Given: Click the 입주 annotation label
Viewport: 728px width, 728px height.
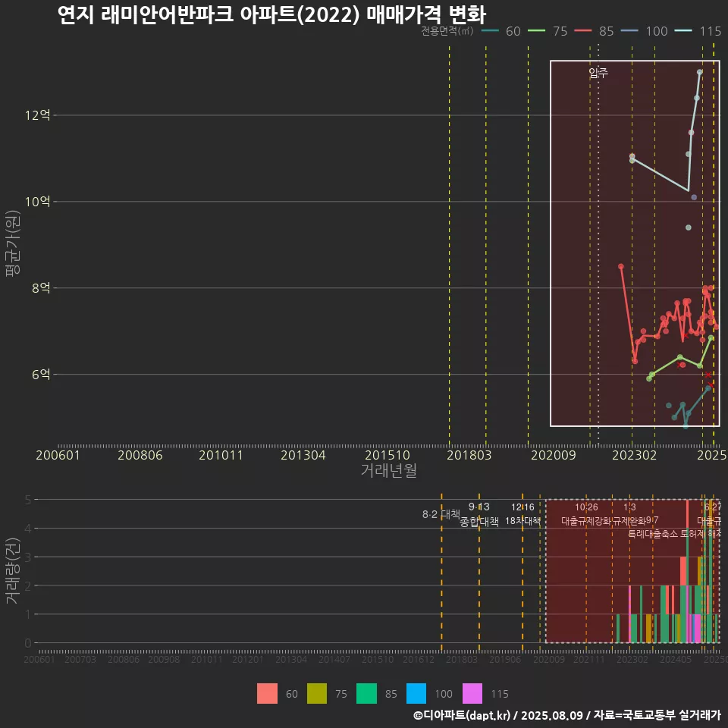Looking at the screenshot, I should click(598, 73).
